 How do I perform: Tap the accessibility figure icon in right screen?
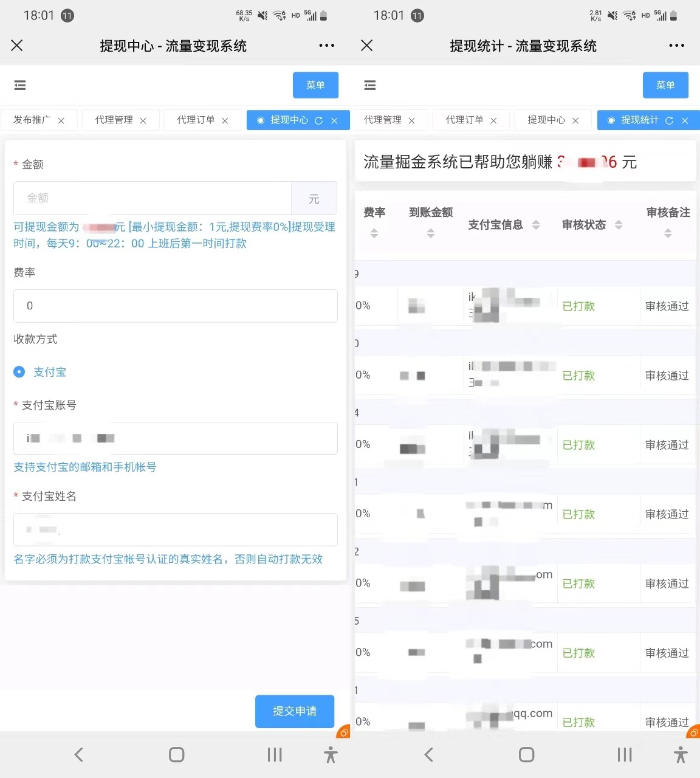pyautogui.click(x=681, y=755)
